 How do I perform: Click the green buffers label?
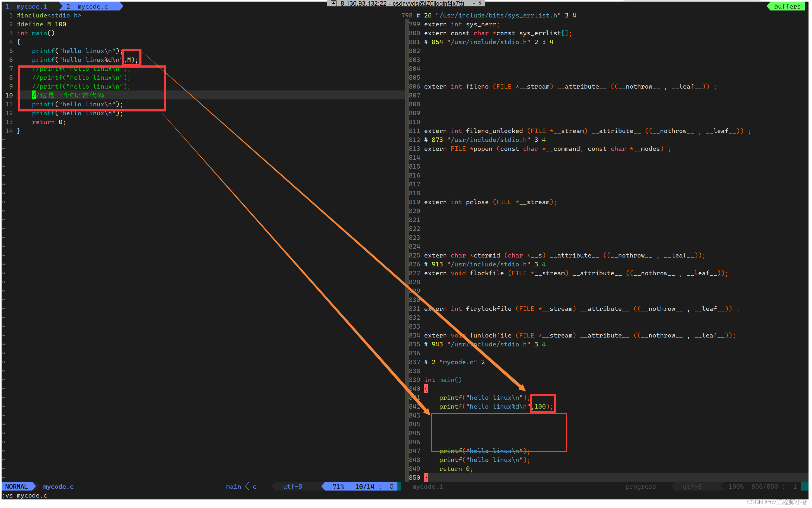click(787, 6)
